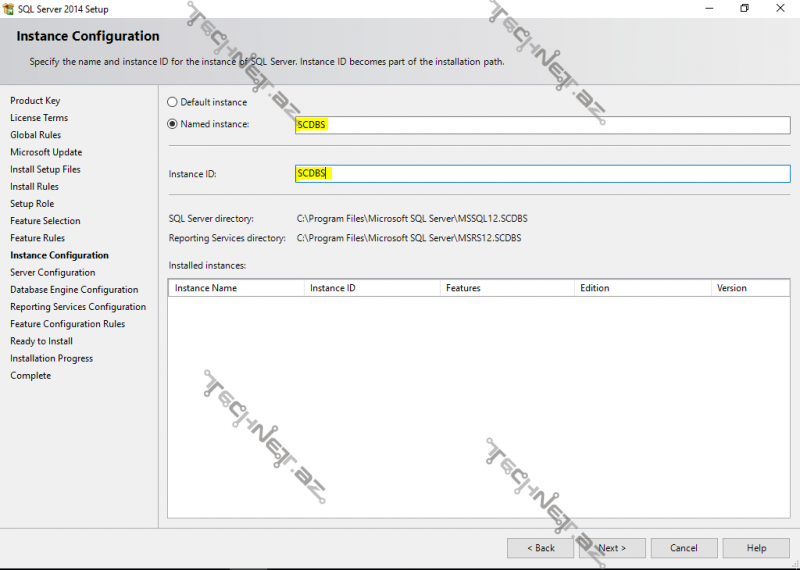This screenshot has height=570, width=800.
Task: Select the Named instance radio button
Action: [x=172, y=124]
